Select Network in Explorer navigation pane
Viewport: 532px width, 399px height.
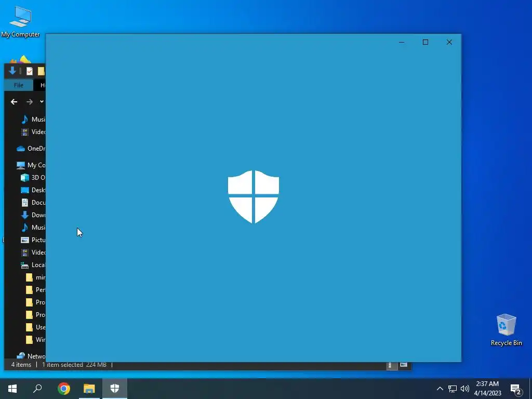31,356
